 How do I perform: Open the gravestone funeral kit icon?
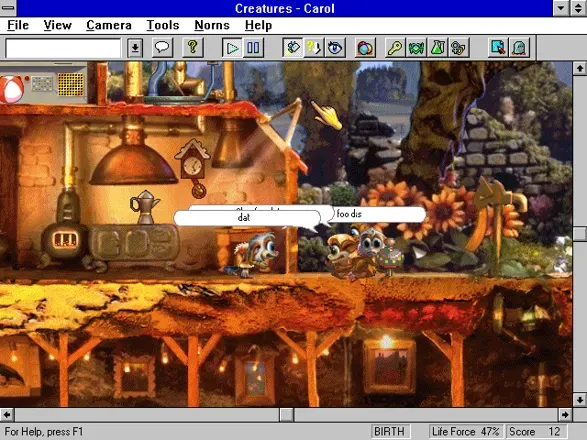pyautogui.click(x=520, y=48)
